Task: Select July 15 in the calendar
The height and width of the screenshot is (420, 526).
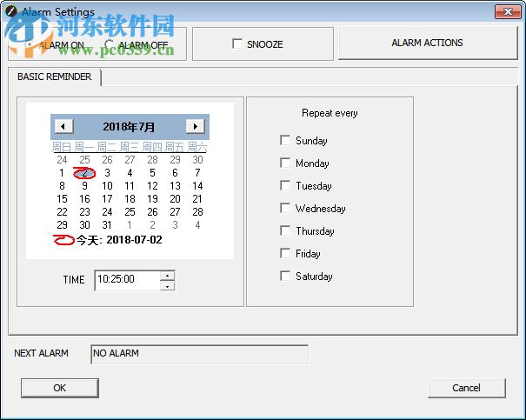Action: coord(62,199)
